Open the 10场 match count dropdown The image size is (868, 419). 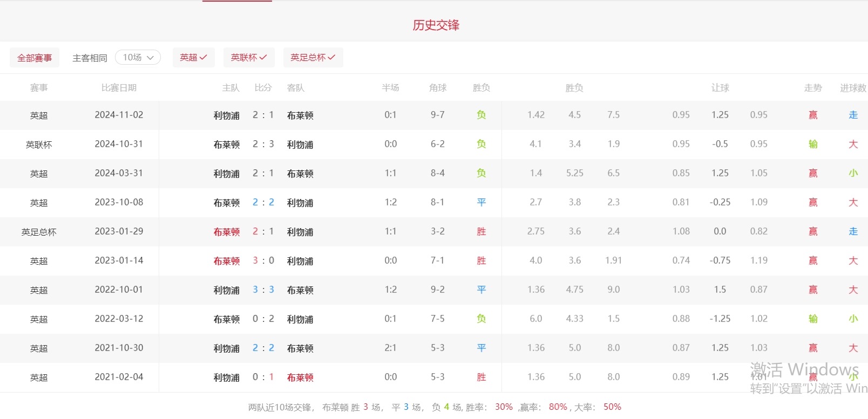[138, 58]
